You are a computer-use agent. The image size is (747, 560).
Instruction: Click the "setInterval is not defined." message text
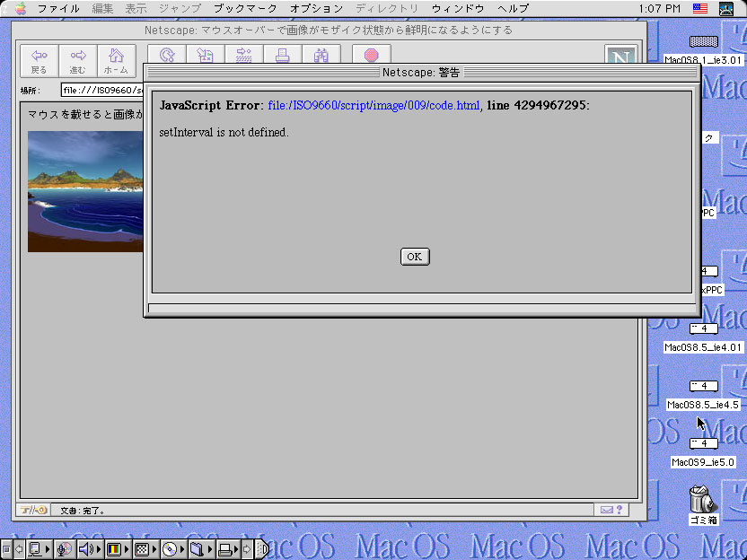pos(224,133)
